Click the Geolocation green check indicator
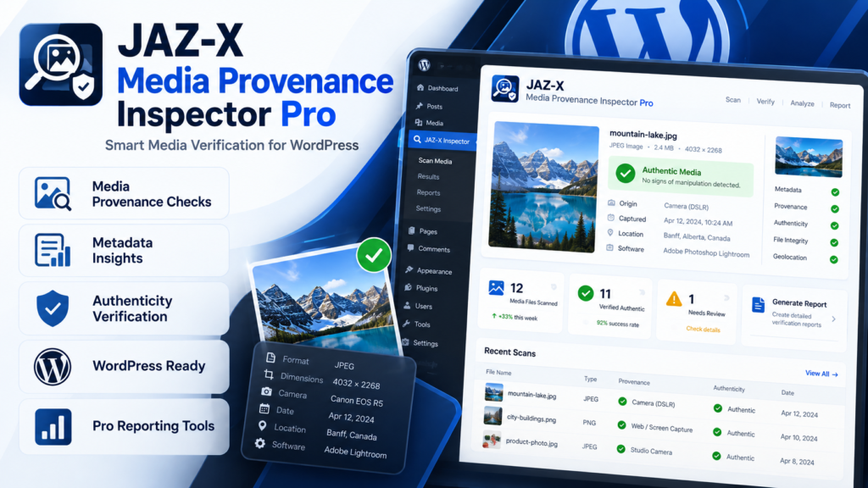 834,259
